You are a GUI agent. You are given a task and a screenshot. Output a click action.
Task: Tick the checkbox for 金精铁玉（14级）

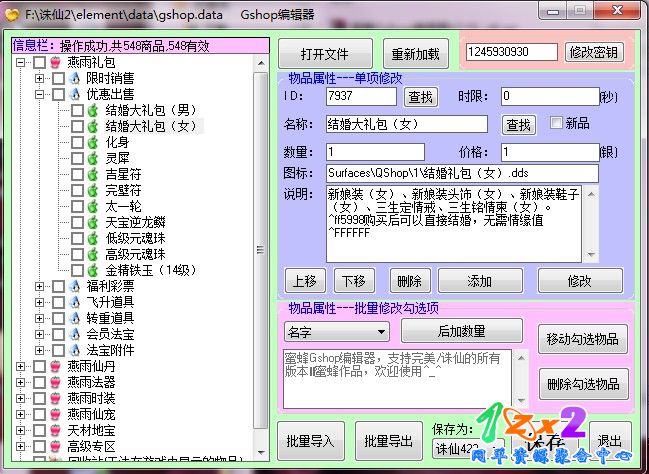[x=77, y=270]
